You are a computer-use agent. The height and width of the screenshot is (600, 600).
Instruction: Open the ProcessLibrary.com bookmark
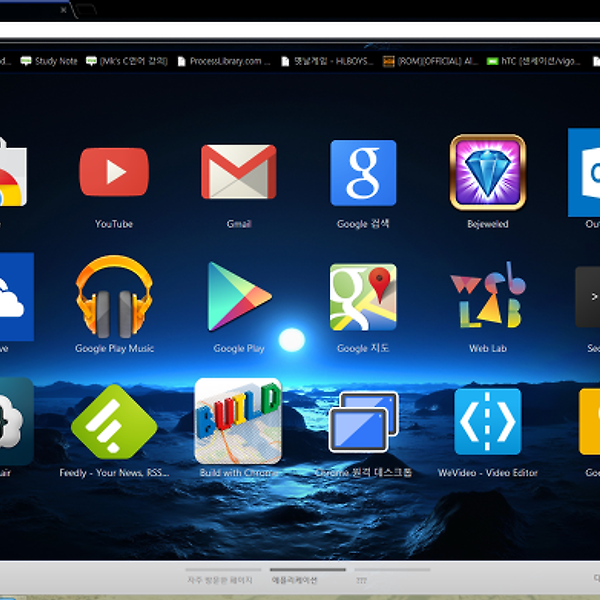point(224,61)
